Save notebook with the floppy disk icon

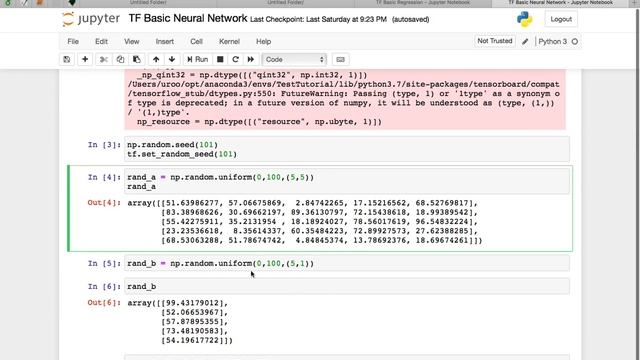coord(67,60)
